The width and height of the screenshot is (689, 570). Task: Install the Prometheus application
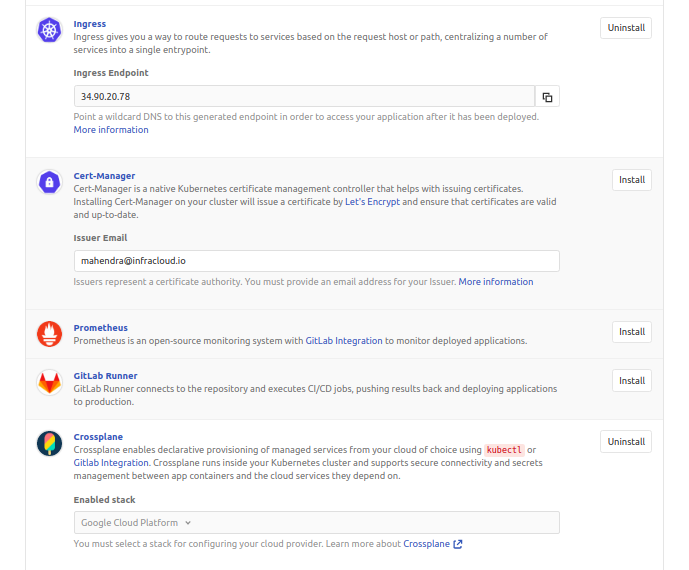click(x=631, y=332)
